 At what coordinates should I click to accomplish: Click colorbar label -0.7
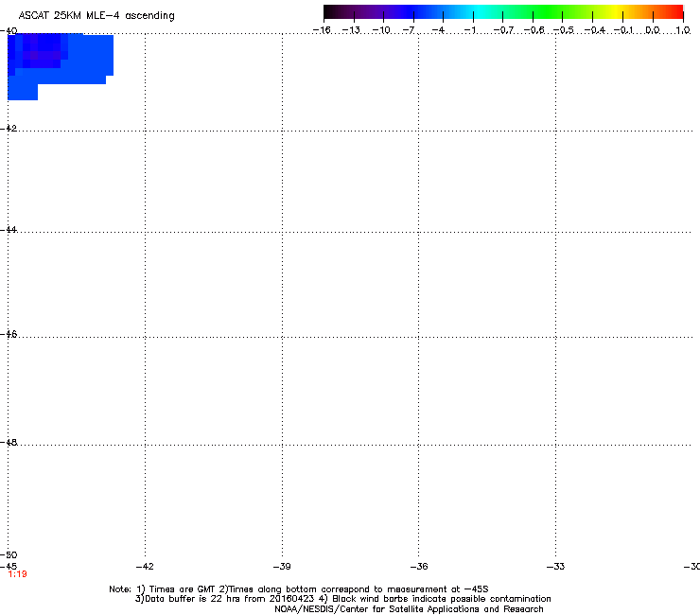[503, 30]
